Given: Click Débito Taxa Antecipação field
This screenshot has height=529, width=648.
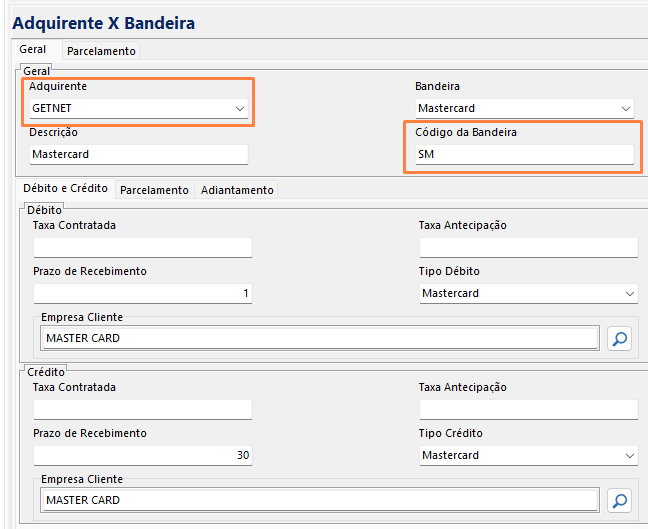Looking at the screenshot, I should (x=528, y=248).
